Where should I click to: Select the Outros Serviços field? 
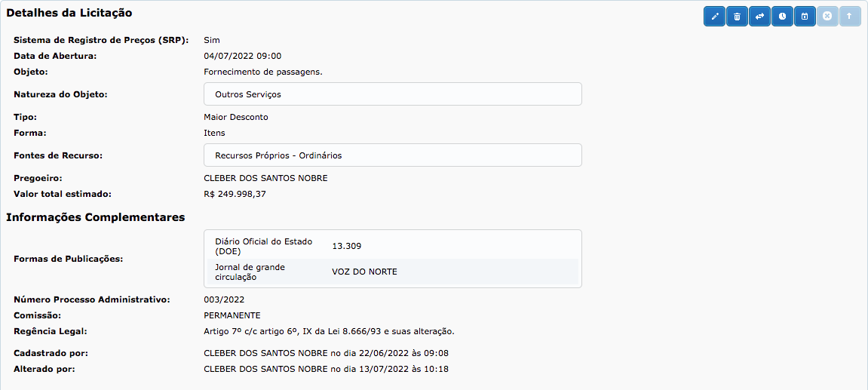(x=392, y=94)
